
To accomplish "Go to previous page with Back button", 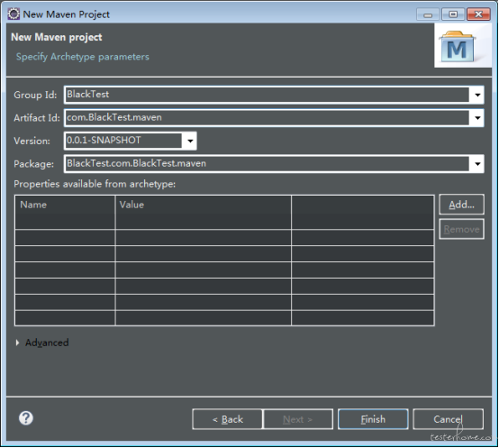I will [x=228, y=419].
